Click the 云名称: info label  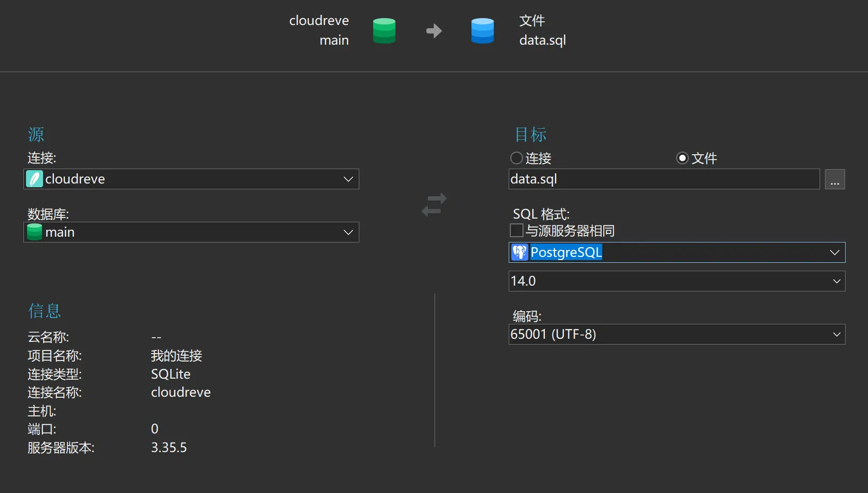[48, 337]
